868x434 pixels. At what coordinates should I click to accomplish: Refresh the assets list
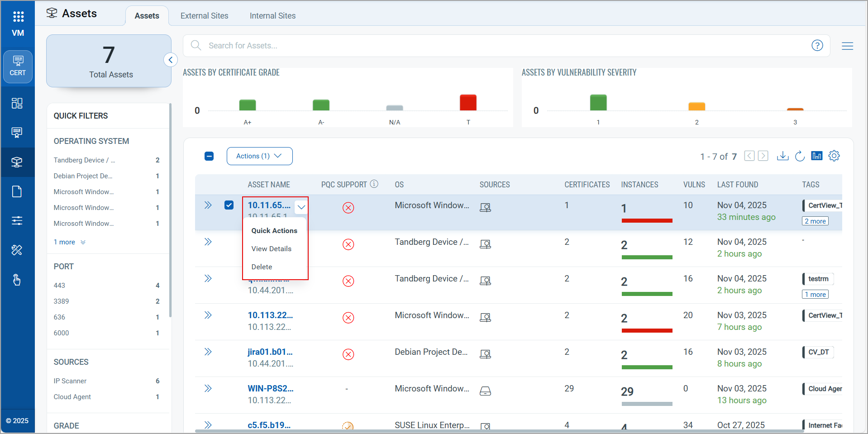tap(800, 156)
